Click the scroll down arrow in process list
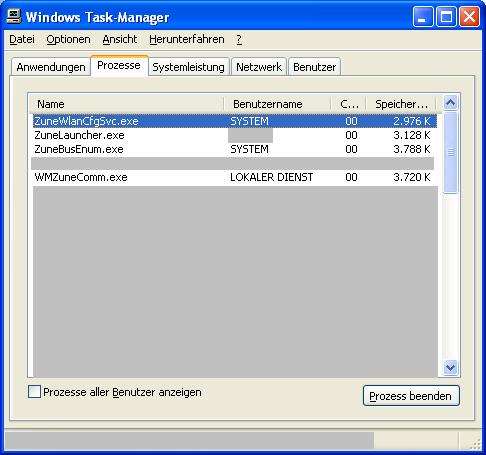This screenshot has height=455, width=486. tap(451, 367)
